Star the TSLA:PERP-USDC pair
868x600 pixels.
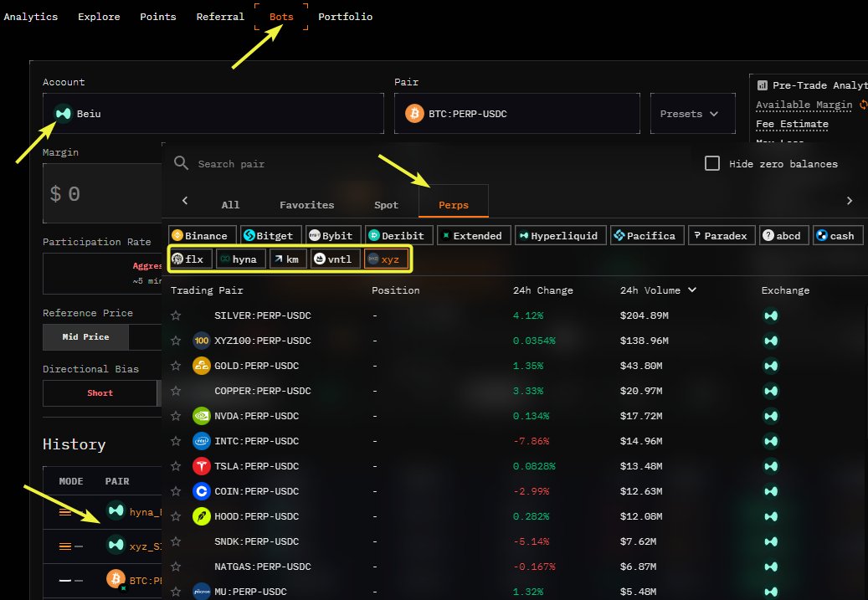coord(176,466)
